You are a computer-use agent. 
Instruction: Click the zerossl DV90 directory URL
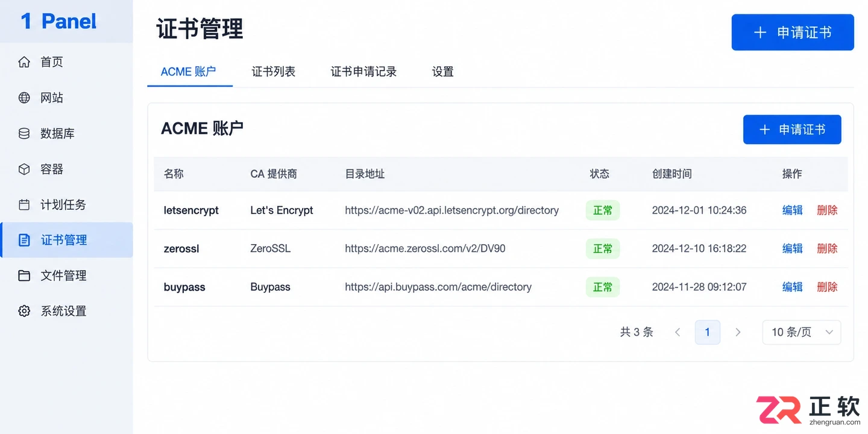click(x=425, y=248)
